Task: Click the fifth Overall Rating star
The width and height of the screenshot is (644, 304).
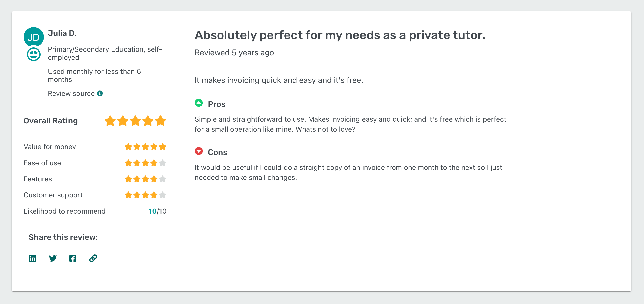Action: pyautogui.click(x=160, y=121)
